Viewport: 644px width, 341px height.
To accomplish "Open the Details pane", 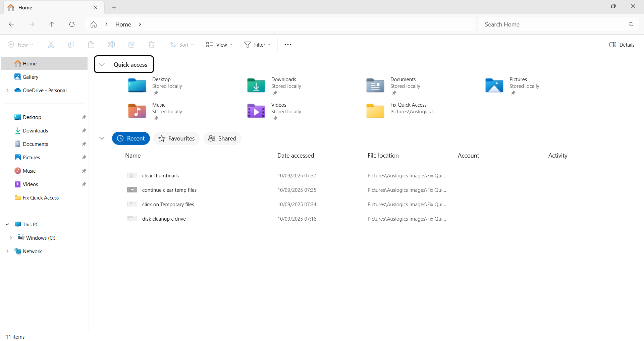I will click(x=622, y=44).
